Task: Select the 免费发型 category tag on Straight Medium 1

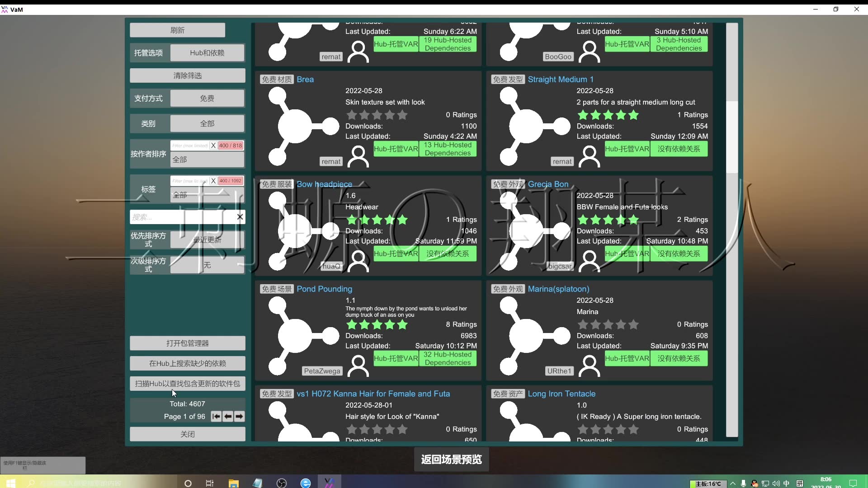Action: coord(507,79)
